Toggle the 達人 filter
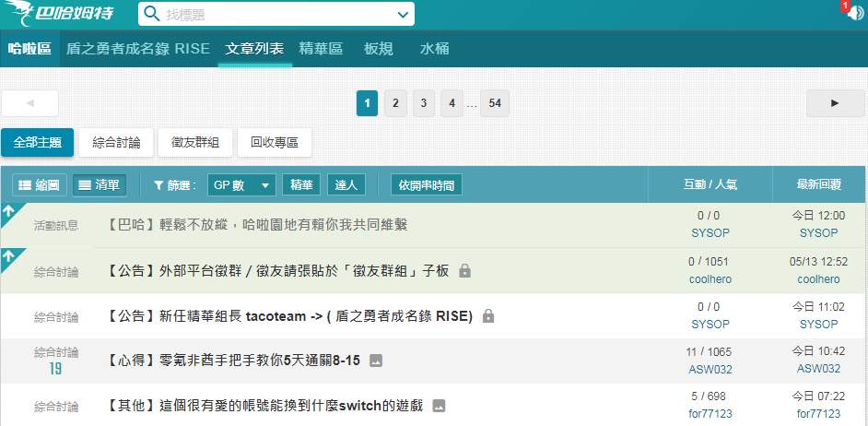The width and height of the screenshot is (868, 426). click(x=346, y=185)
